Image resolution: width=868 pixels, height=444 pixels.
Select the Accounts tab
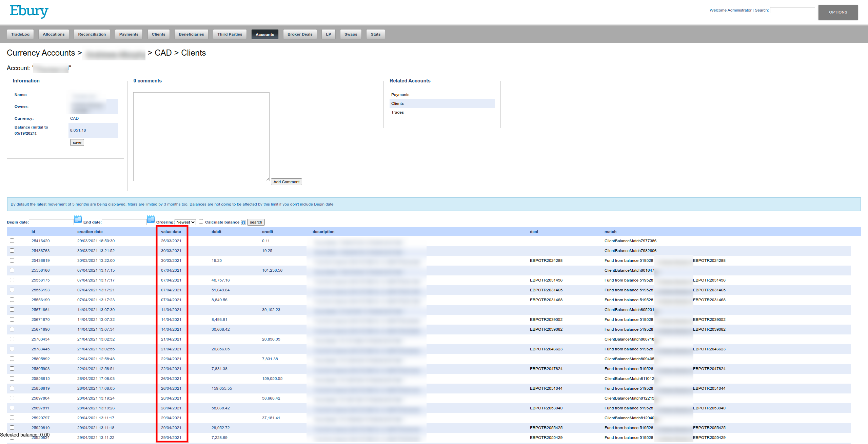(265, 34)
